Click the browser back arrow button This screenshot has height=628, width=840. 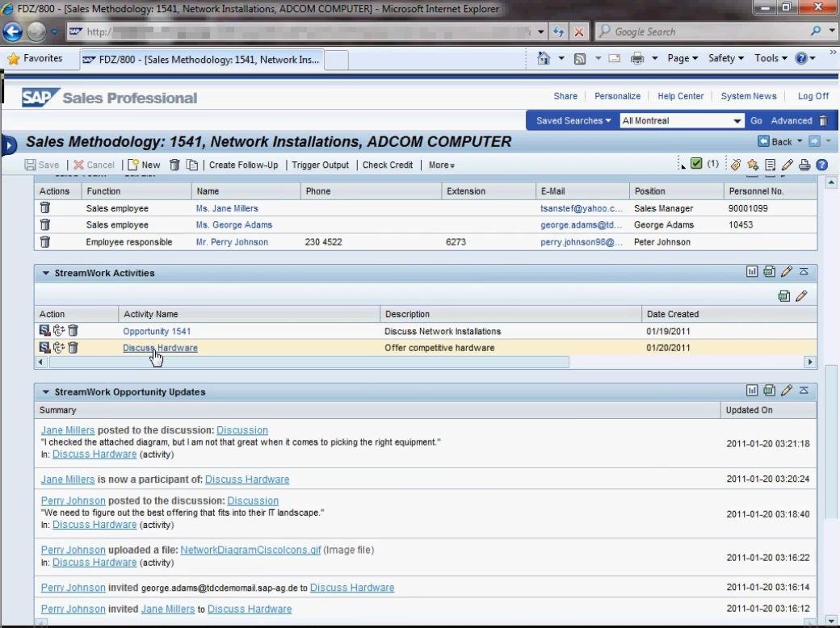pos(12,31)
